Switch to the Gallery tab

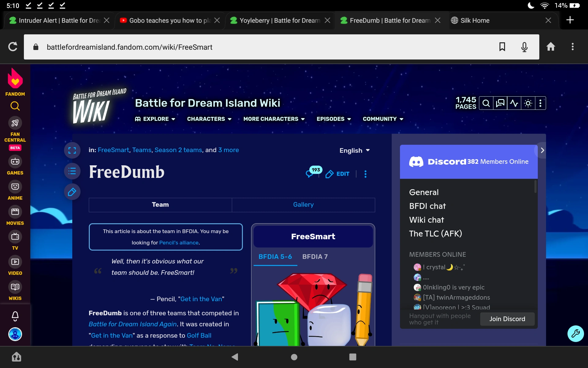point(303,205)
